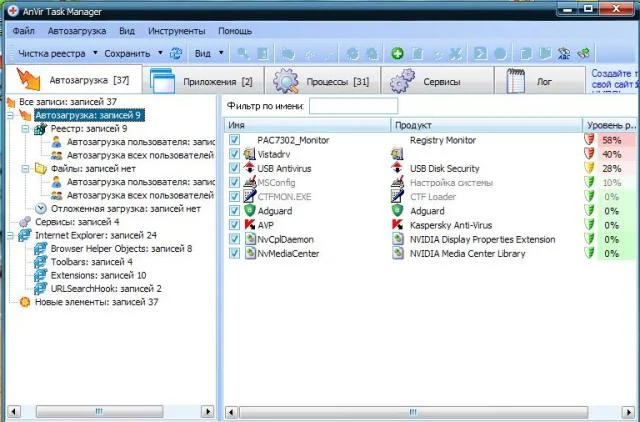
Task: Toggle the USB Antivirus checkbox
Action: click(234, 168)
